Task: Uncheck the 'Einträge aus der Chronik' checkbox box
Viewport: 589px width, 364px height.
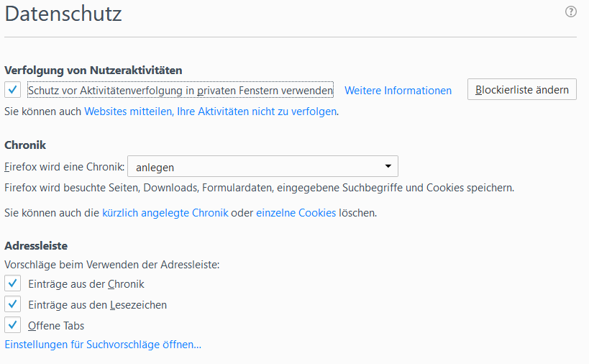Action: click(12, 283)
